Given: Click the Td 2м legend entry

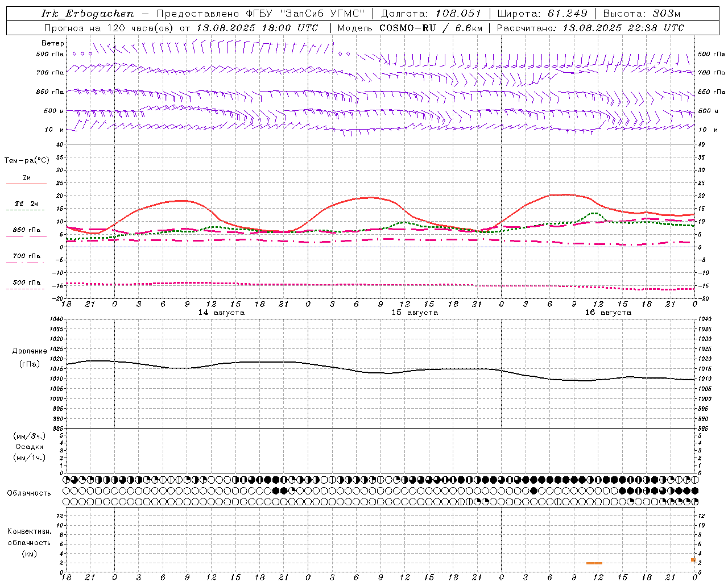Looking at the screenshot, I should coord(27,203).
